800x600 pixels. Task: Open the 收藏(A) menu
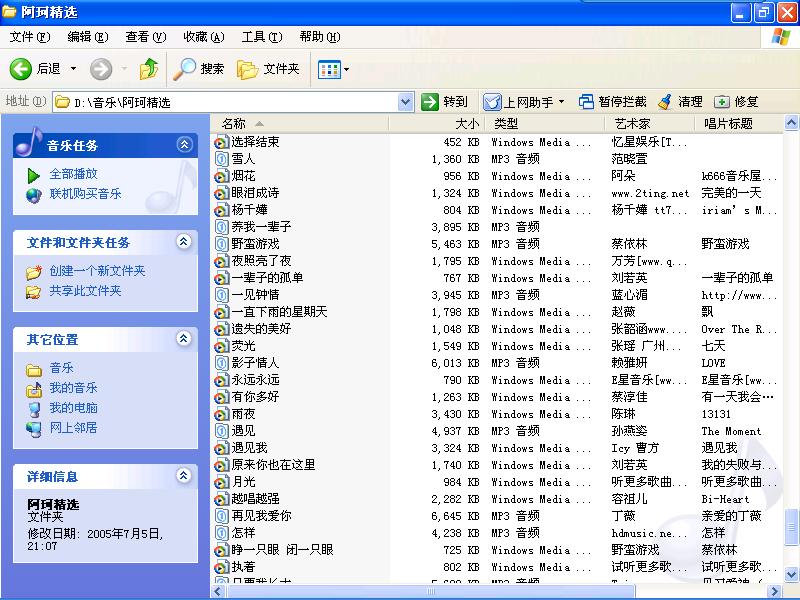[x=203, y=37]
